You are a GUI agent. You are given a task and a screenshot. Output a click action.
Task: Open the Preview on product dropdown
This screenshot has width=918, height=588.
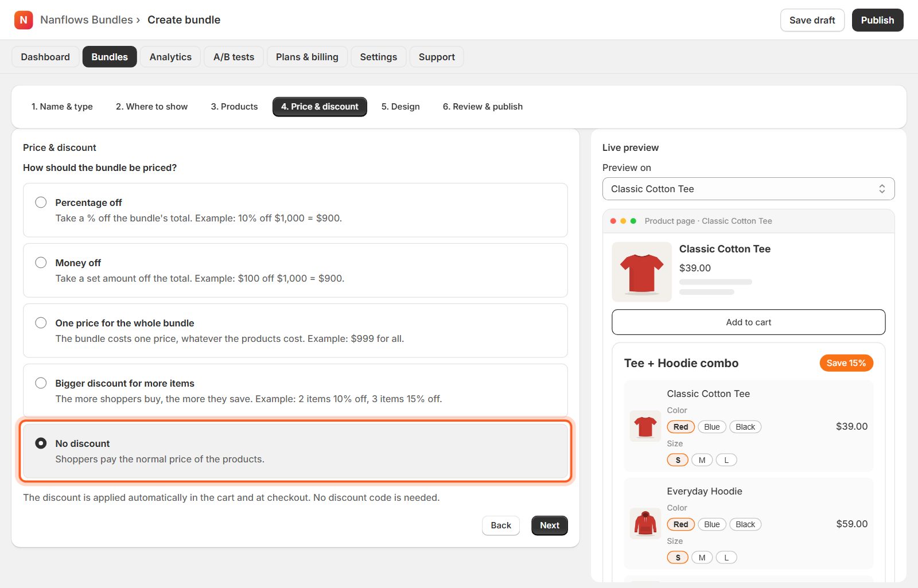(x=748, y=189)
